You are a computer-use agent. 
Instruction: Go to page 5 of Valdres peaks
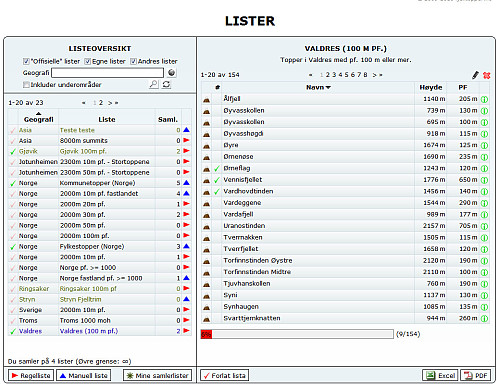(x=346, y=75)
